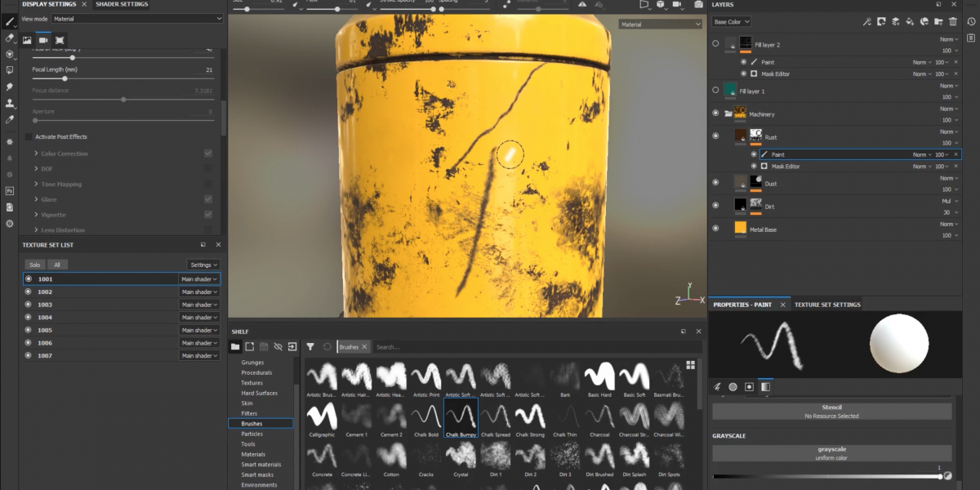This screenshot has width=980, height=490.
Task: Select the Smudge tool
Action: point(10,87)
